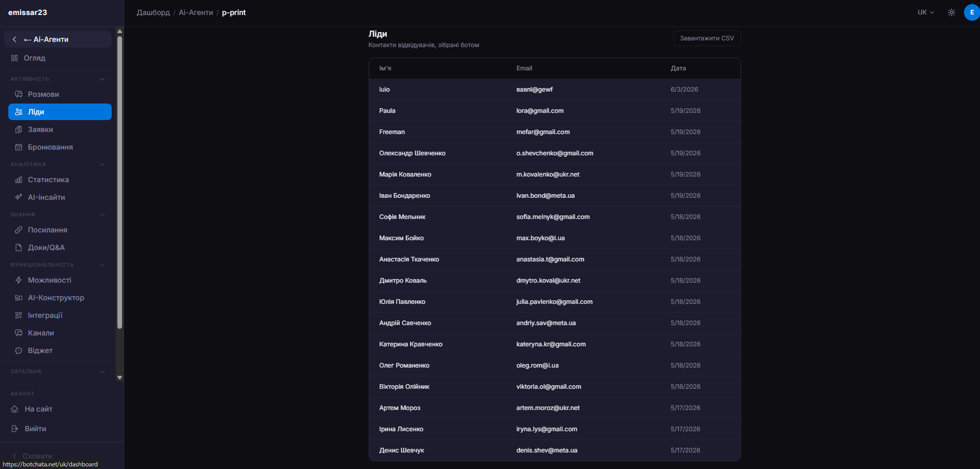This screenshot has width=980, height=469.
Task: Select the Статистика bar chart icon
Action: coord(19,180)
